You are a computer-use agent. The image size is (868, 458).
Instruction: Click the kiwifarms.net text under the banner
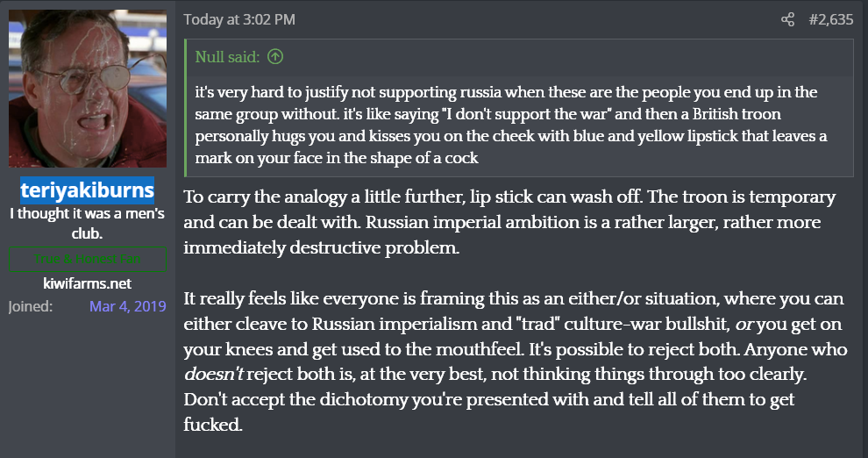[x=87, y=283]
